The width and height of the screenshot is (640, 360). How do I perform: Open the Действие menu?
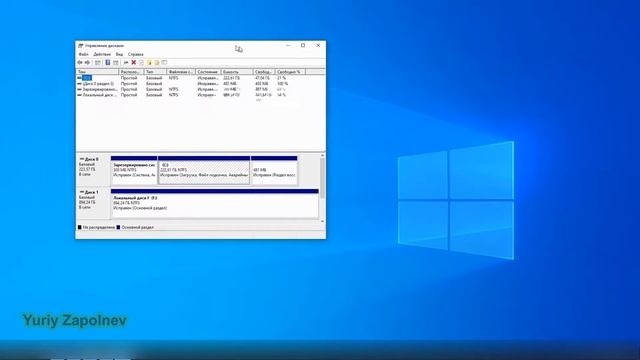coord(102,54)
